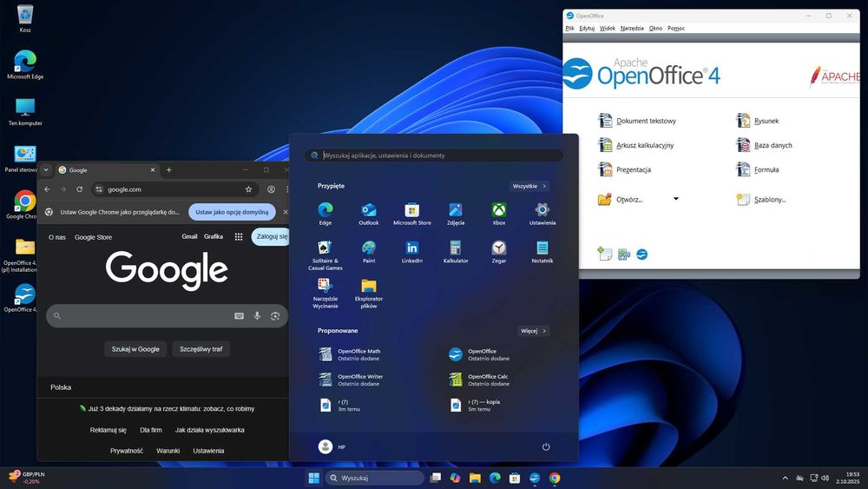
Task: Open Chrome tab search dropdown arrow
Action: (46, 170)
